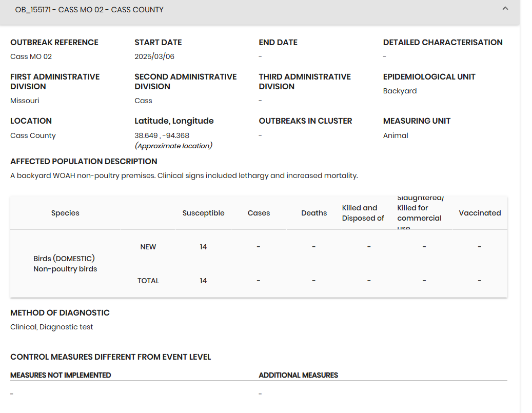The height and width of the screenshot is (413, 532).
Task: Click the Approximate location note
Action: (173, 146)
